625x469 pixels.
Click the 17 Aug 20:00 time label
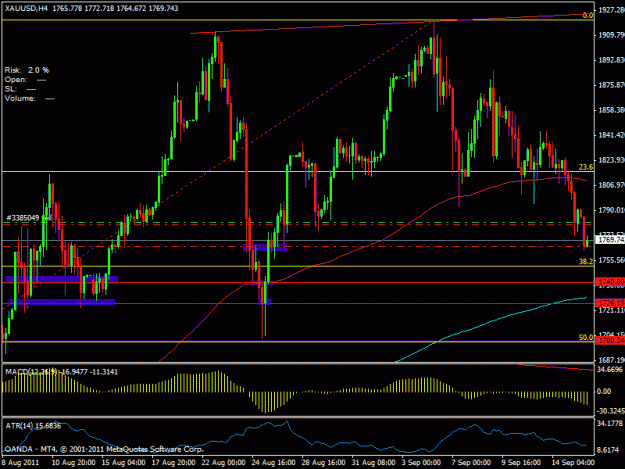pos(173,463)
